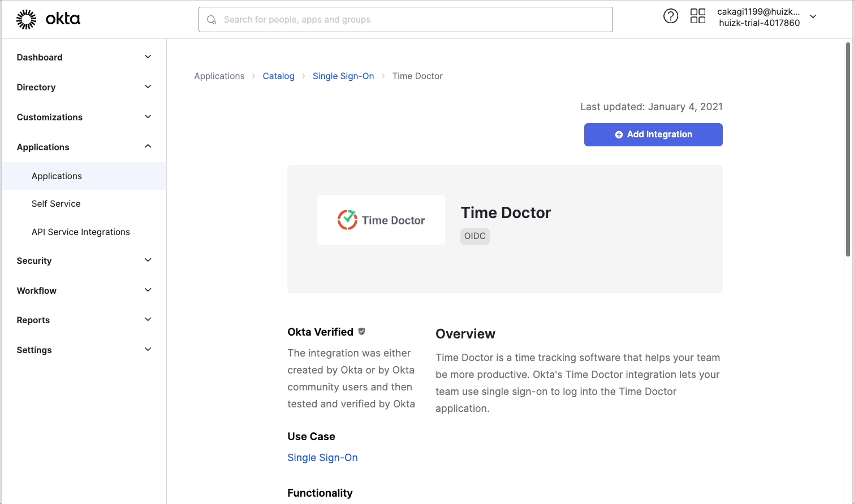Screen dimensions: 854x504
Task: Select the Self Service sidebar entry
Action: tap(56, 203)
